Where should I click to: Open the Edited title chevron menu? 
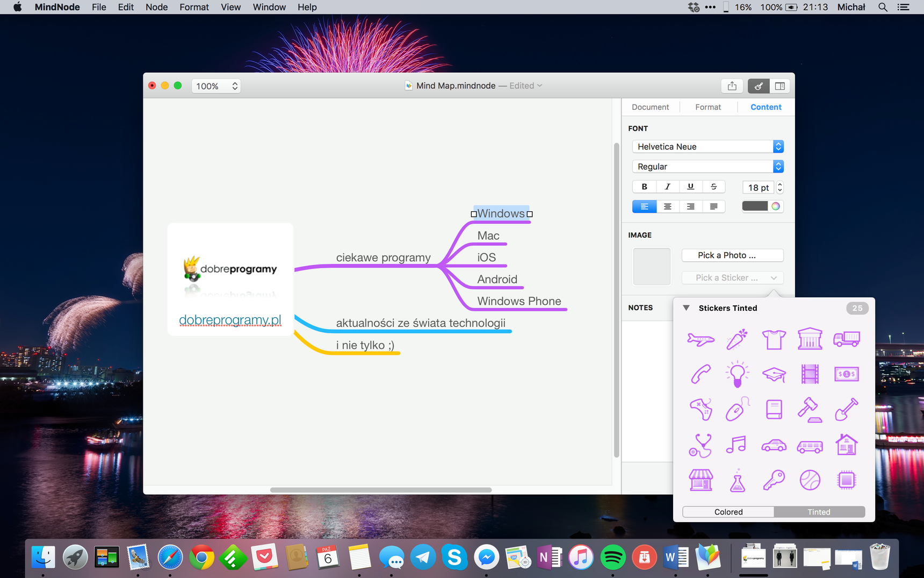coord(539,85)
